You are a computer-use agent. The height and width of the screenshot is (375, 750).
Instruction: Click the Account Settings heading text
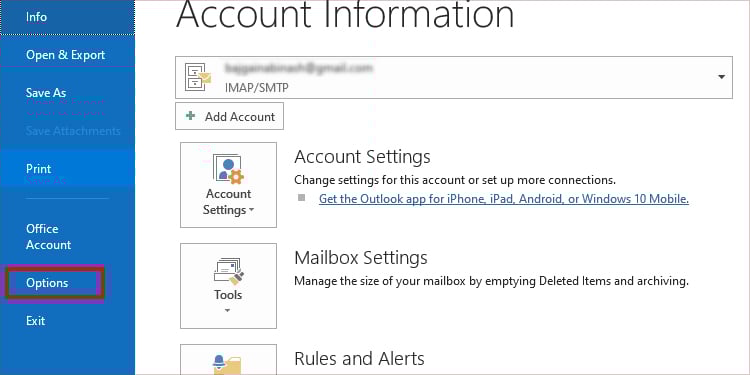click(362, 156)
